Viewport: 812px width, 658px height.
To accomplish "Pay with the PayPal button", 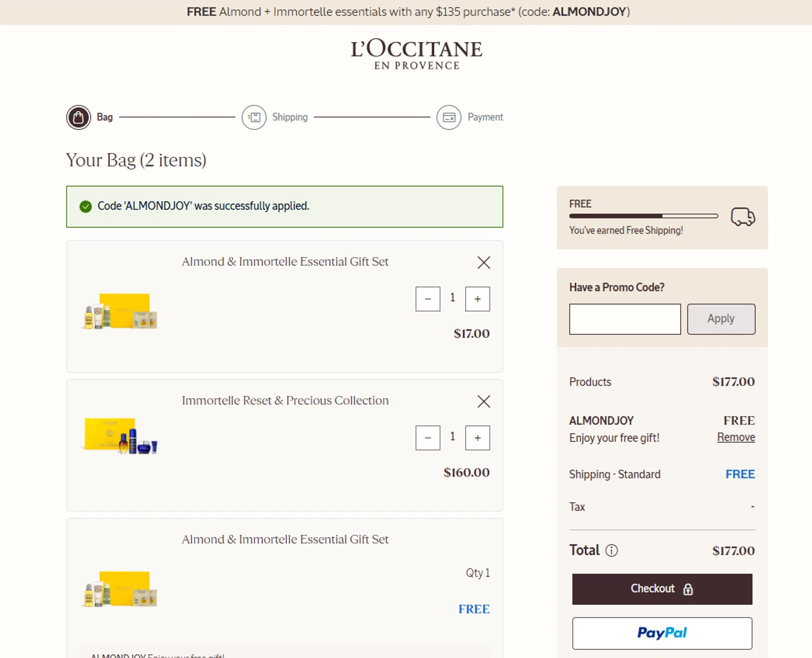I will tap(662, 633).
